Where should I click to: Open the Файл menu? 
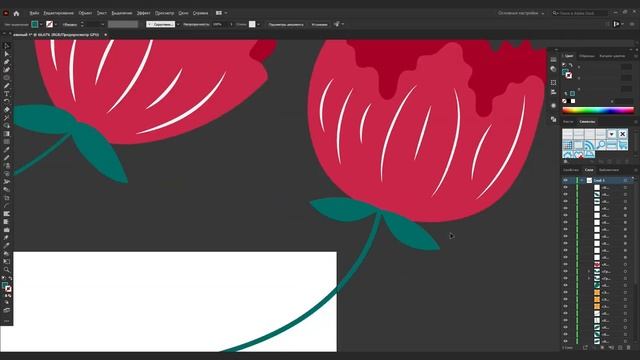[x=34, y=13]
